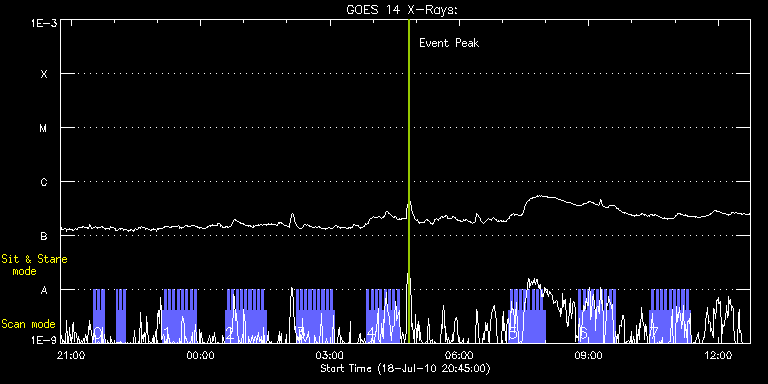Click the A flare class axis label
Screen dimensions: 768x384
44,290
